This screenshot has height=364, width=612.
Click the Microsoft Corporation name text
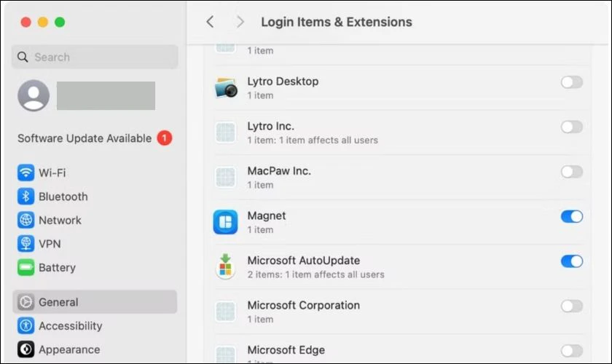pos(304,305)
